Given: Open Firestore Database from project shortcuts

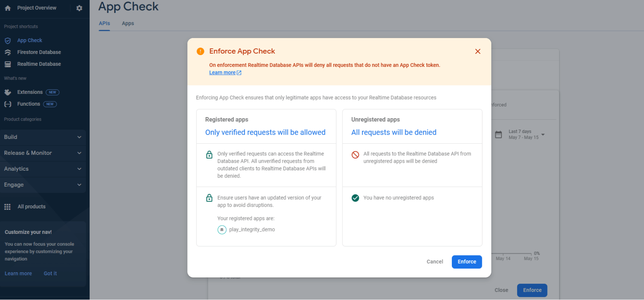Looking at the screenshot, I should pos(39,52).
